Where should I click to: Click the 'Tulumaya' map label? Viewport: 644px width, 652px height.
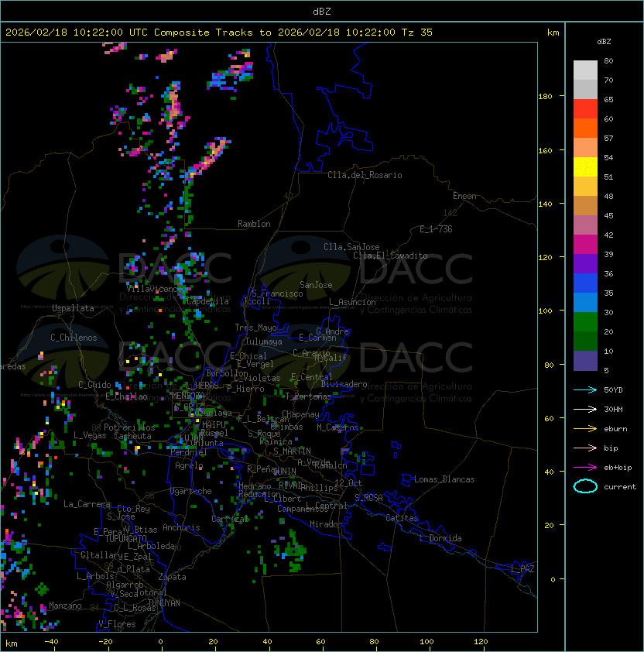click(264, 341)
